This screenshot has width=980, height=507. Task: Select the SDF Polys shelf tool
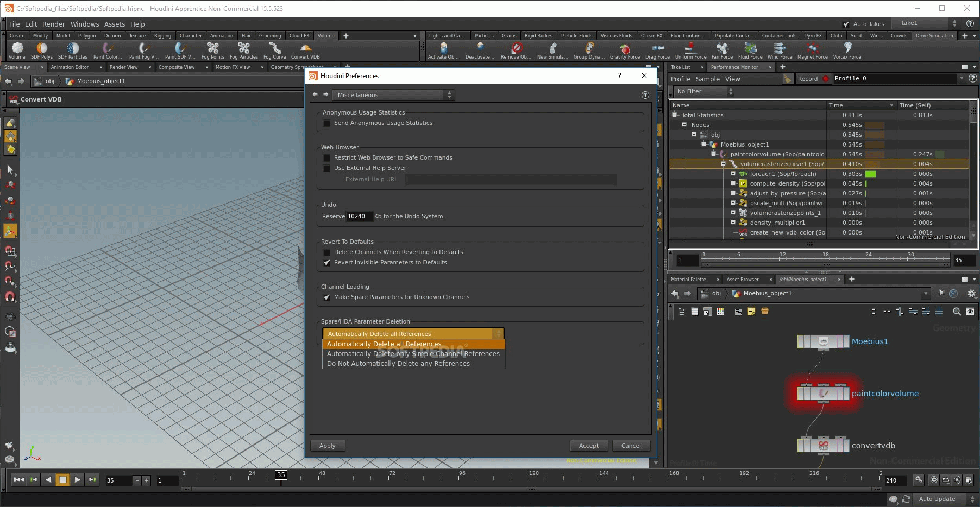click(42, 50)
